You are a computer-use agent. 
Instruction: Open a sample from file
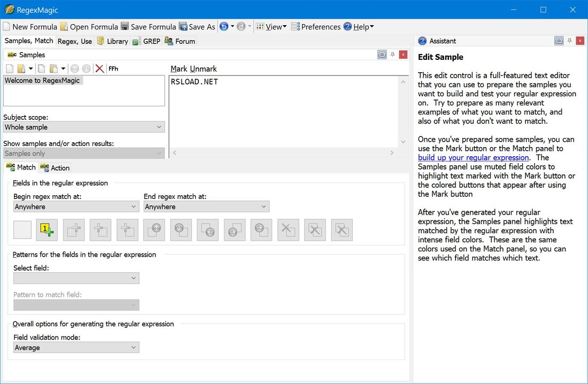click(x=20, y=68)
